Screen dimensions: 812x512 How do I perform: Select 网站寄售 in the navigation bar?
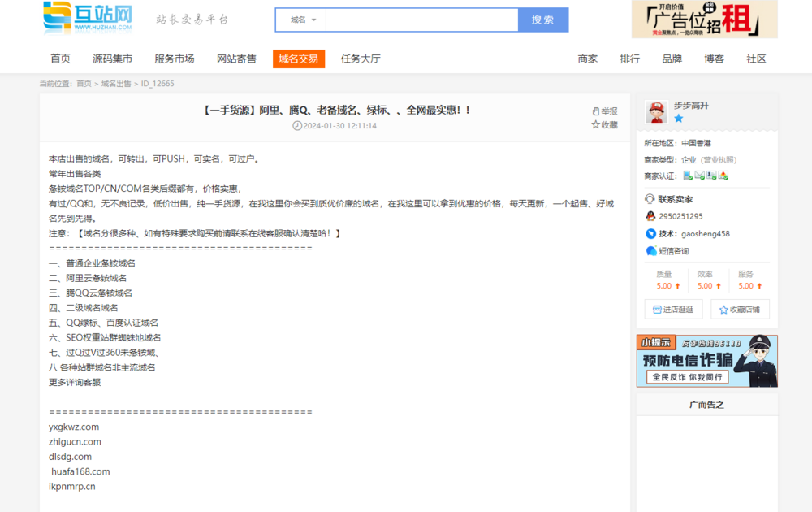[x=236, y=59]
